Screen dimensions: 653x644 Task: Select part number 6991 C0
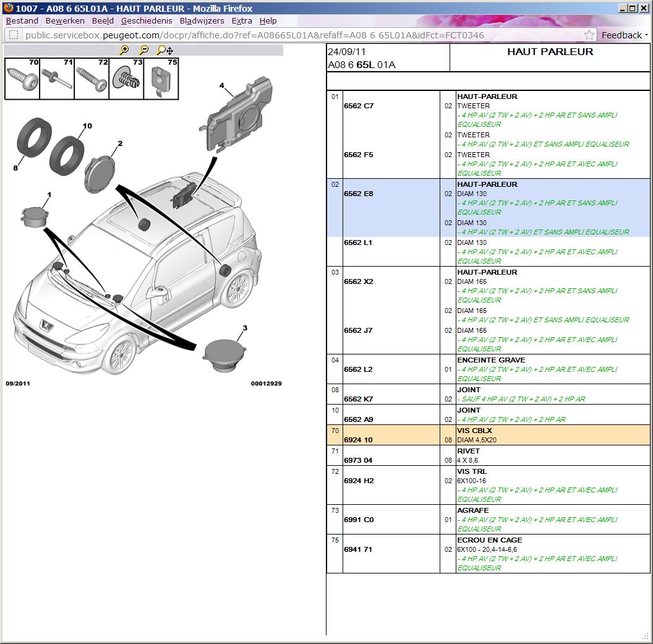point(359,520)
